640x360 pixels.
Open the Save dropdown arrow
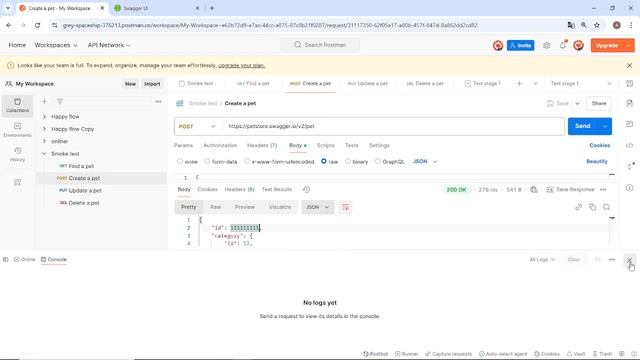[x=577, y=104]
